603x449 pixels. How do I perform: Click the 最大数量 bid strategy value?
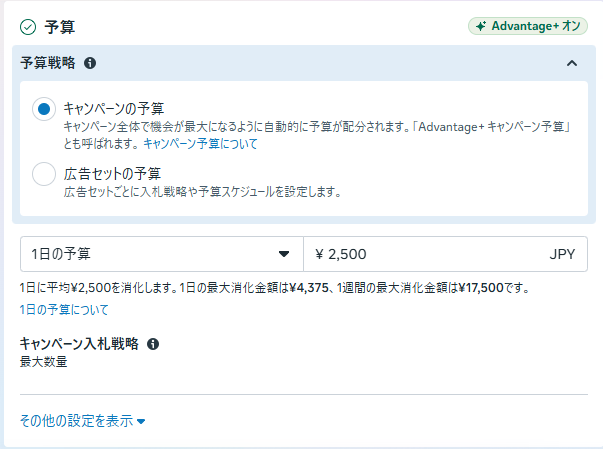(44, 362)
